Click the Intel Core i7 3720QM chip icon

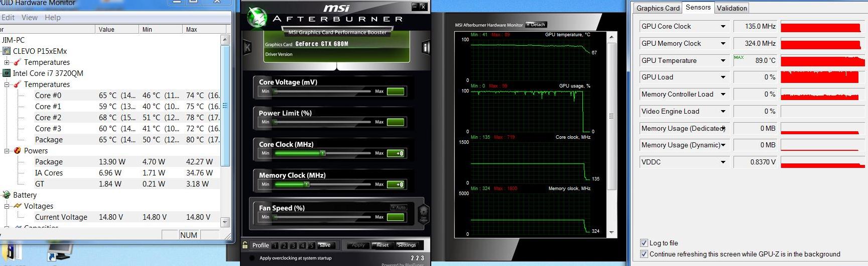coord(7,73)
